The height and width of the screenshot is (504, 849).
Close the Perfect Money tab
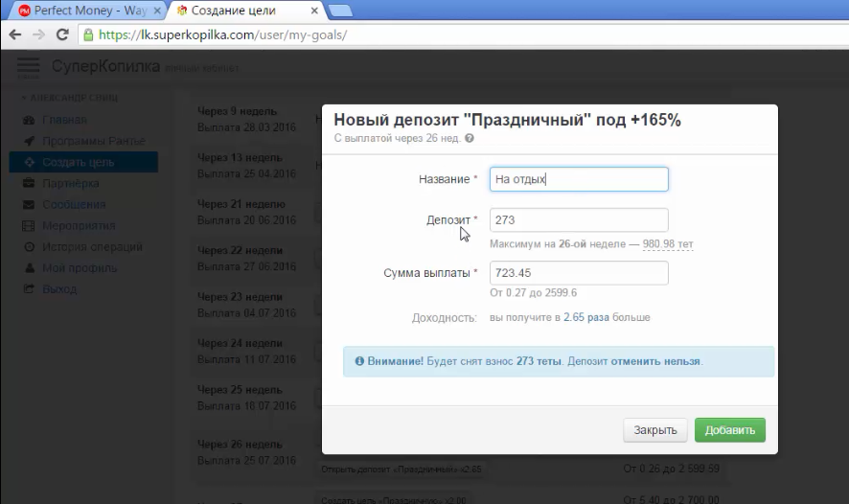[x=157, y=11]
